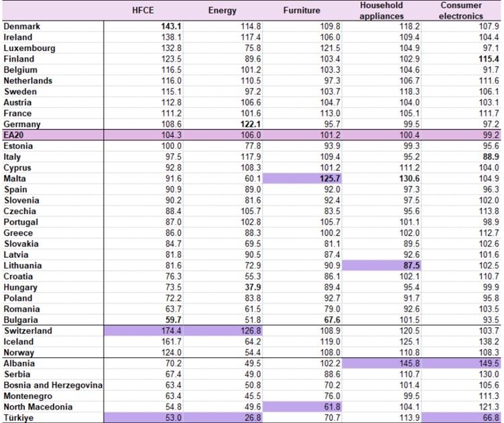Viewport: 504px width, 423px height.
Task: Click the Furniture column header
Action: (x=301, y=11)
